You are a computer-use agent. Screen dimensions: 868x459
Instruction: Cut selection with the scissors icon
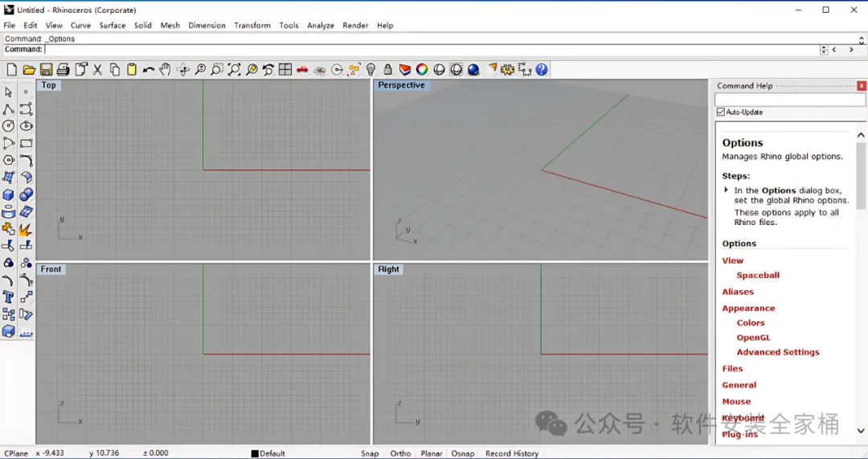tap(97, 69)
